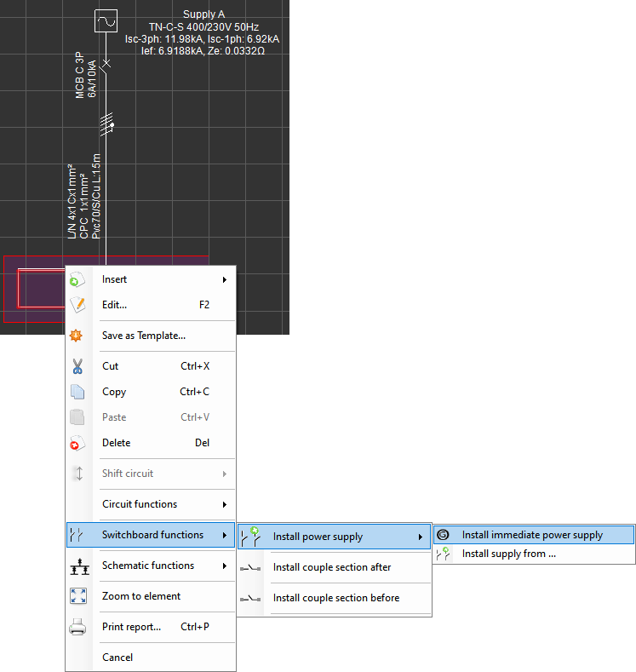Click the Copy pages icon
This screenshot has height=672, width=636.
[x=77, y=392]
